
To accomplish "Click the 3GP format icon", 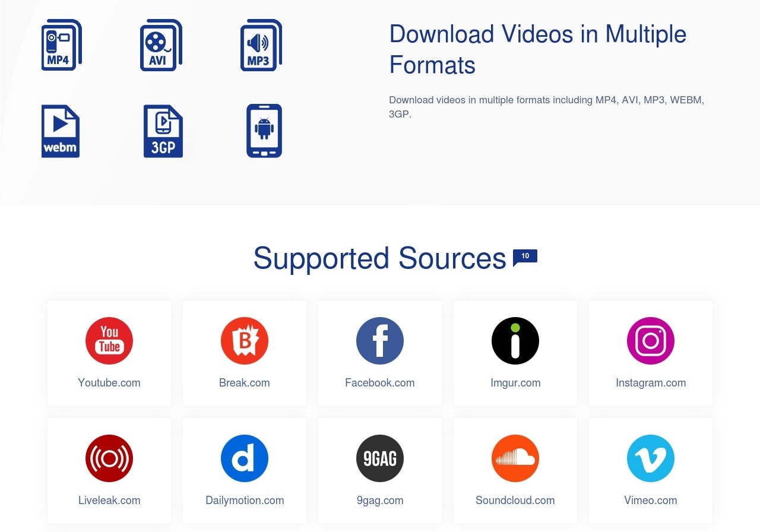I will pos(163,131).
